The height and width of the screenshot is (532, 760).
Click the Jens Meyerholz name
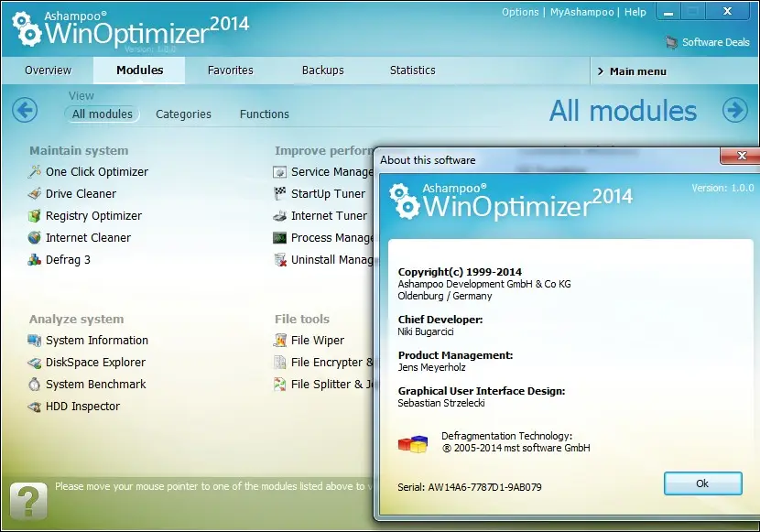pyautogui.click(x=431, y=367)
